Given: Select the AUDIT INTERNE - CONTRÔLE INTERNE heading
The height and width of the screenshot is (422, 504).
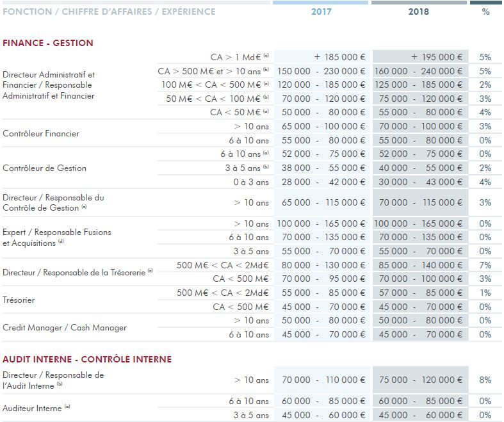Looking at the screenshot, I should point(87,359).
